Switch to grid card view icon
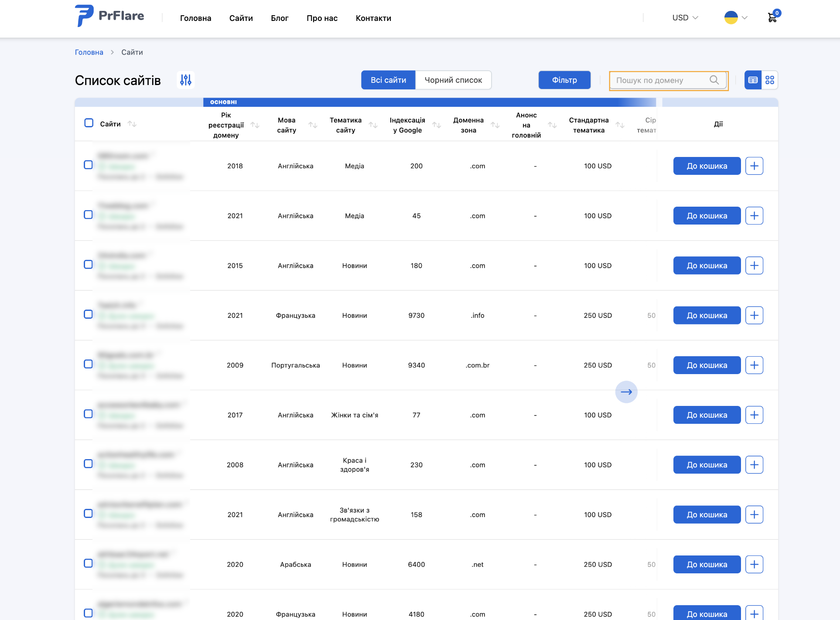Screen dimensions: 840x620 [770, 80]
